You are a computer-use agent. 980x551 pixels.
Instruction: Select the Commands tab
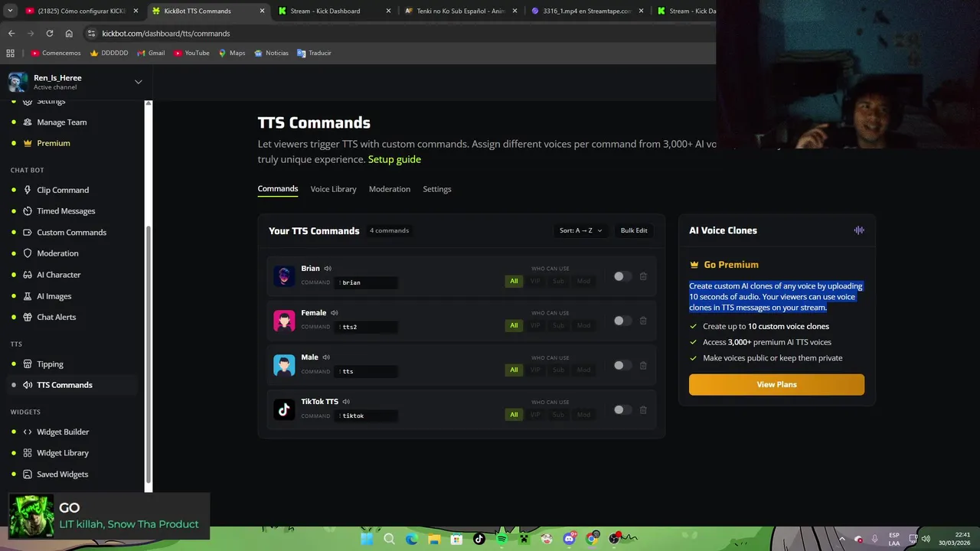tap(278, 189)
